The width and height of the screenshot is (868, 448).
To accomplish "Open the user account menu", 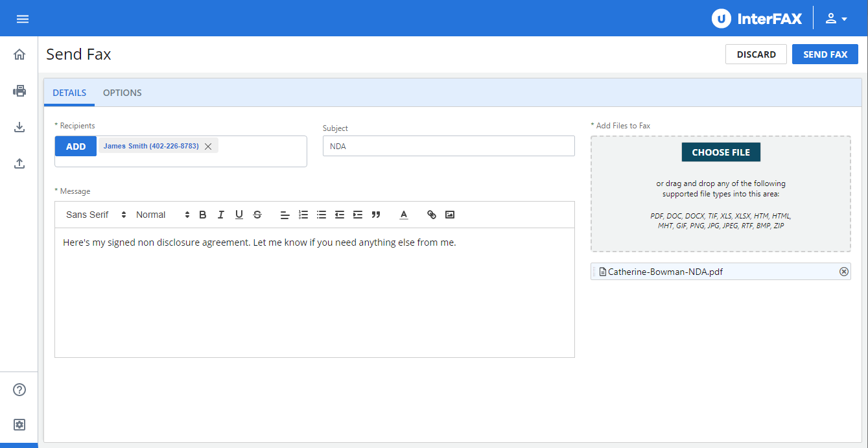I will point(836,19).
